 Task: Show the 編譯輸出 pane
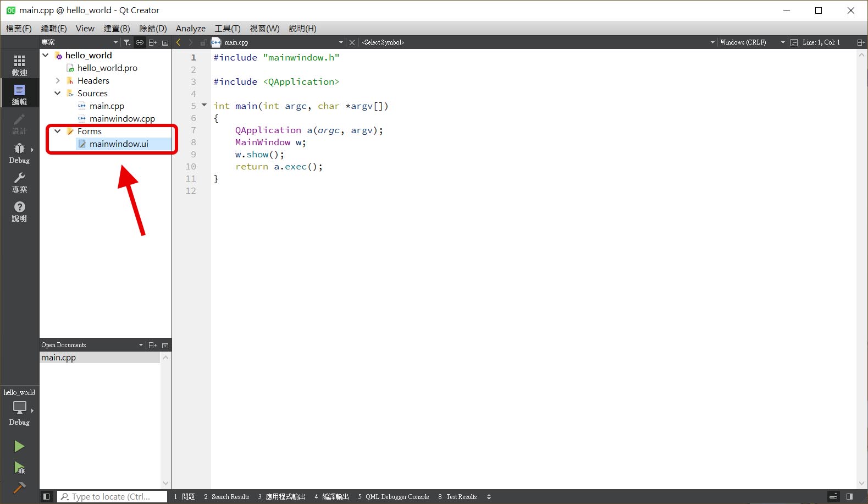(332, 496)
